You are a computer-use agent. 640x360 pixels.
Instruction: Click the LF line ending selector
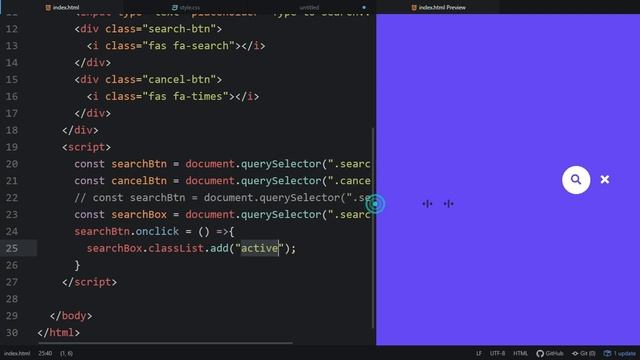(x=479, y=353)
